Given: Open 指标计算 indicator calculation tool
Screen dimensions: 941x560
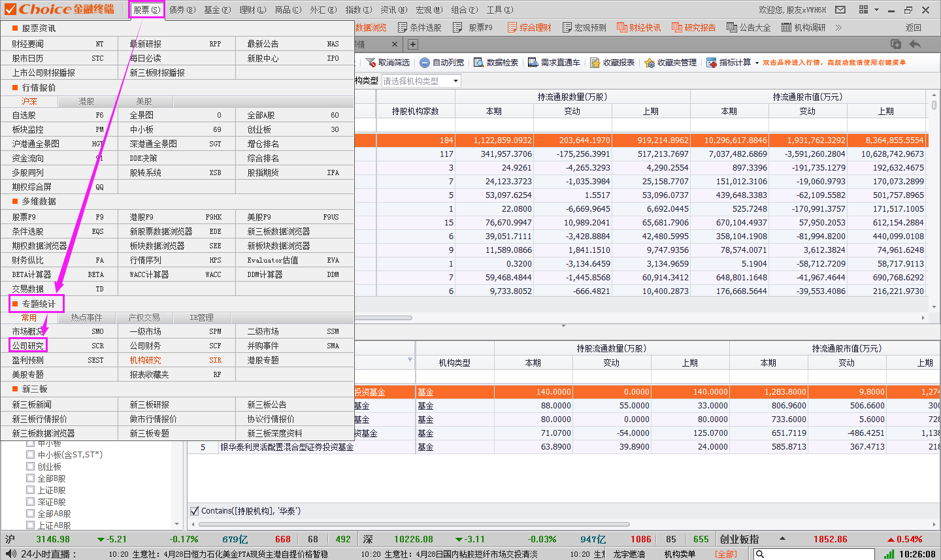Looking at the screenshot, I should (x=712, y=63).
